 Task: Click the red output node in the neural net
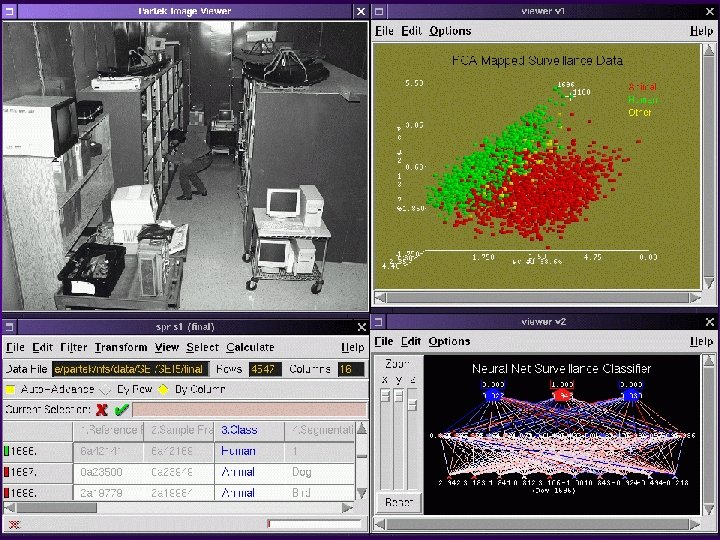coord(562,395)
